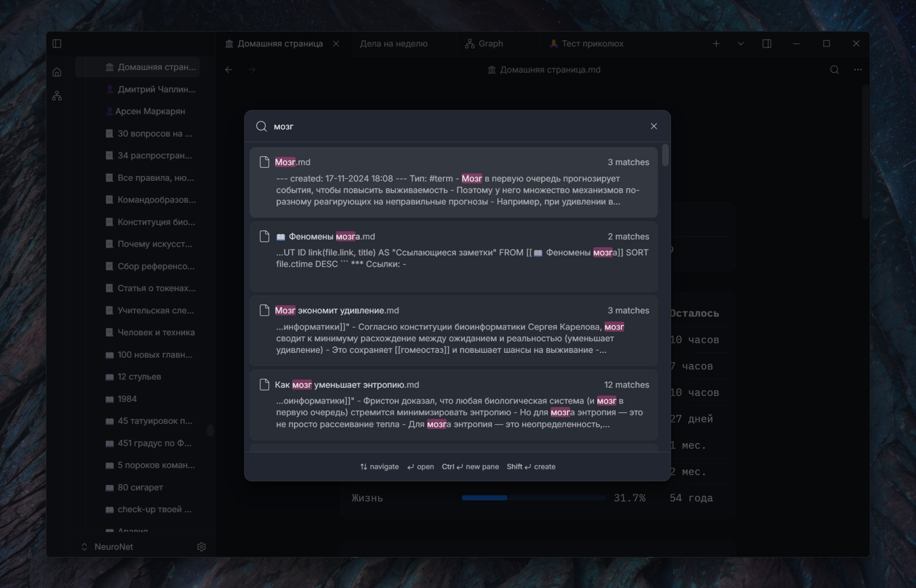
Task: Open Конституция био... note
Action: click(150, 222)
